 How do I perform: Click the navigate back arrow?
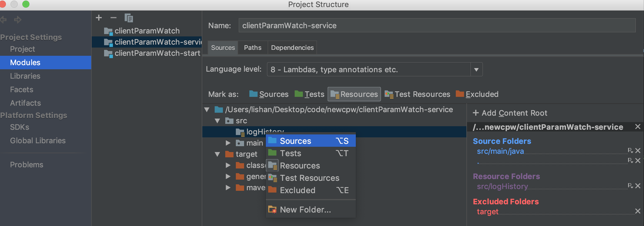point(4,20)
